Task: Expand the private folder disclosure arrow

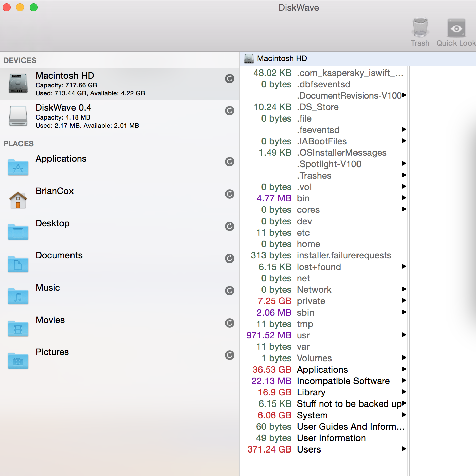Action: click(x=404, y=300)
